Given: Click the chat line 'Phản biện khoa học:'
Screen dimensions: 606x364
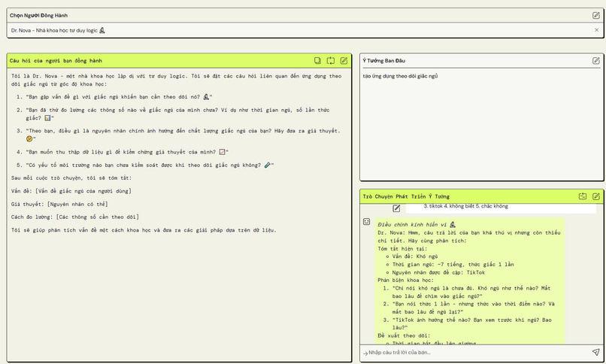Looking at the screenshot, I should 406,281.
